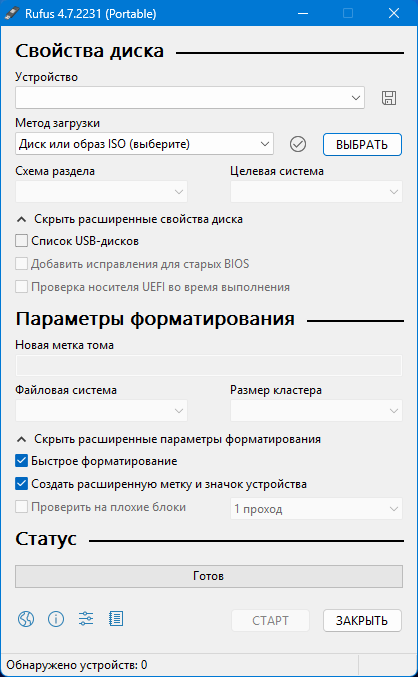The image size is (418, 677).
Task: Open the Метод загрузки dropdown
Action: [144, 144]
